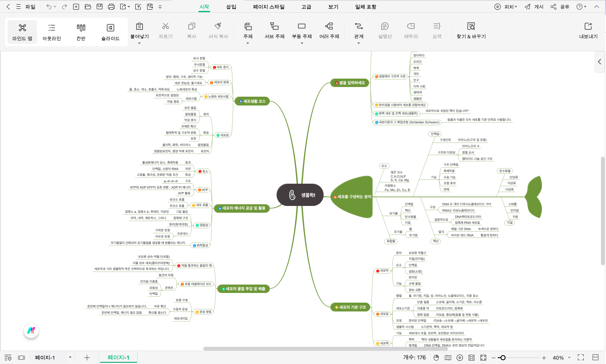Insert a 서브 주제 (subtopic)
The width and height of the screenshot is (606, 364).
coord(274,30)
